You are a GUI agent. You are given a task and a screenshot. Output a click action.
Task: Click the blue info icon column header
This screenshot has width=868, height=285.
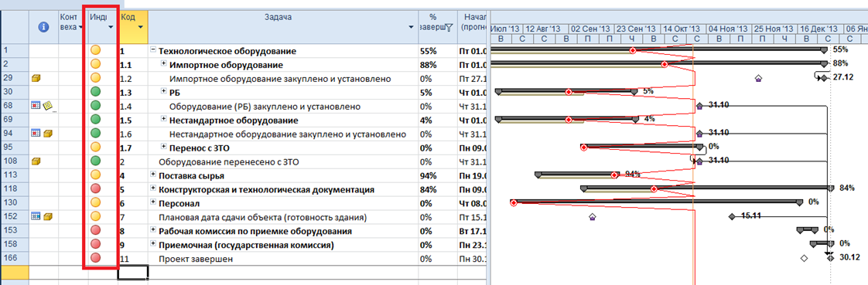click(43, 27)
